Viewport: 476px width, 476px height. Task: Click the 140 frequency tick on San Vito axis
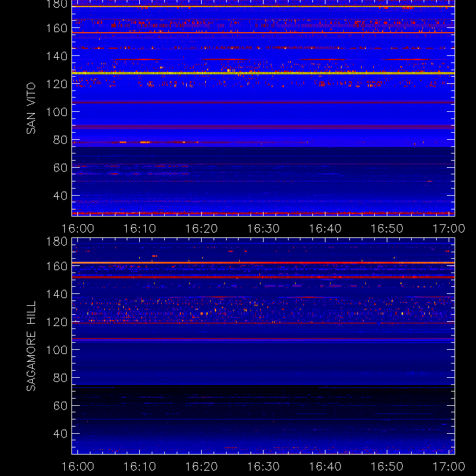[x=57, y=56]
